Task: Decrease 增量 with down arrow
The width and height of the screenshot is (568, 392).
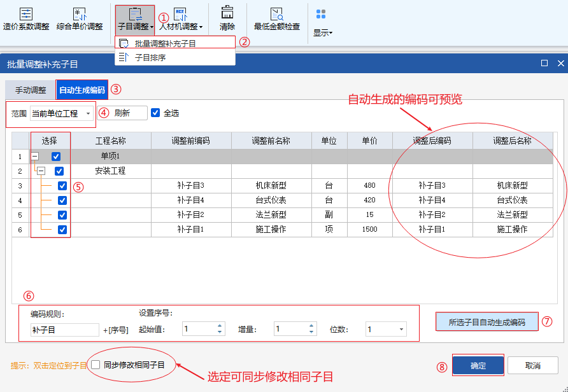Action: coord(311,332)
